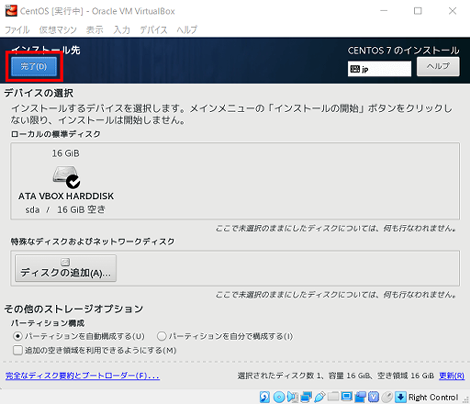Click the virtualization V status icon
The width and height of the screenshot is (470, 404).
[374, 397]
